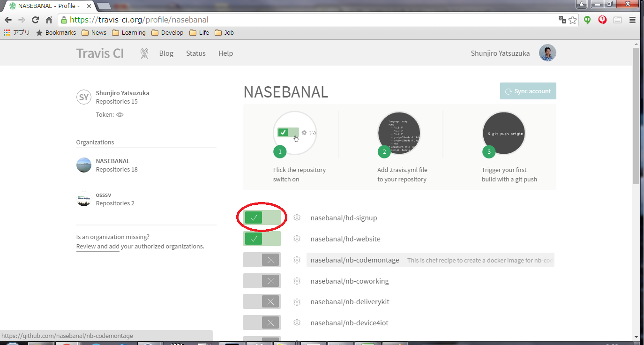Open settings gear for nasebanal/hd-signup
Image resolution: width=644 pixels, height=345 pixels.
coord(297,217)
